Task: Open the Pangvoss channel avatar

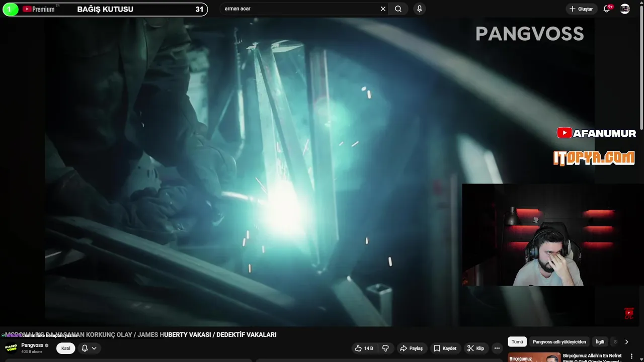Action: [x=11, y=348]
